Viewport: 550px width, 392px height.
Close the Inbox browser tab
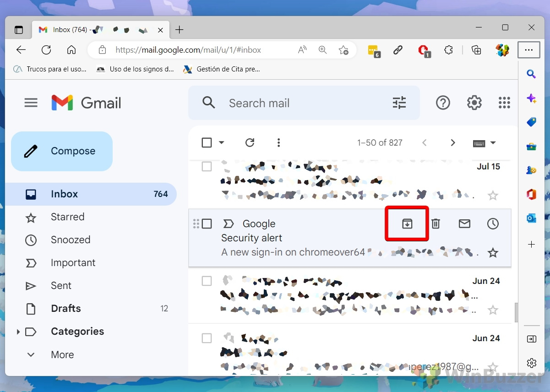[x=160, y=30]
